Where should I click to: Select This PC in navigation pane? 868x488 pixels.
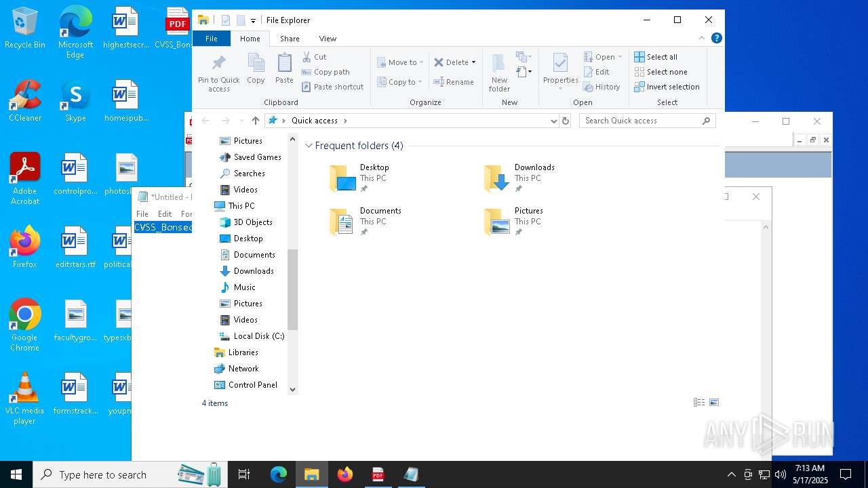pos(235,206)
